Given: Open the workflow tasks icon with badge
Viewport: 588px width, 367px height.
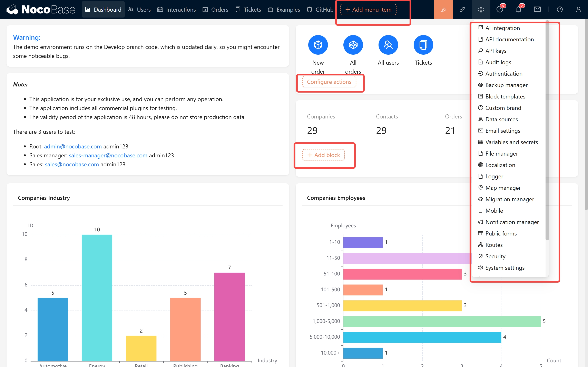Looking at the screenshot, I should click(500, 9).
